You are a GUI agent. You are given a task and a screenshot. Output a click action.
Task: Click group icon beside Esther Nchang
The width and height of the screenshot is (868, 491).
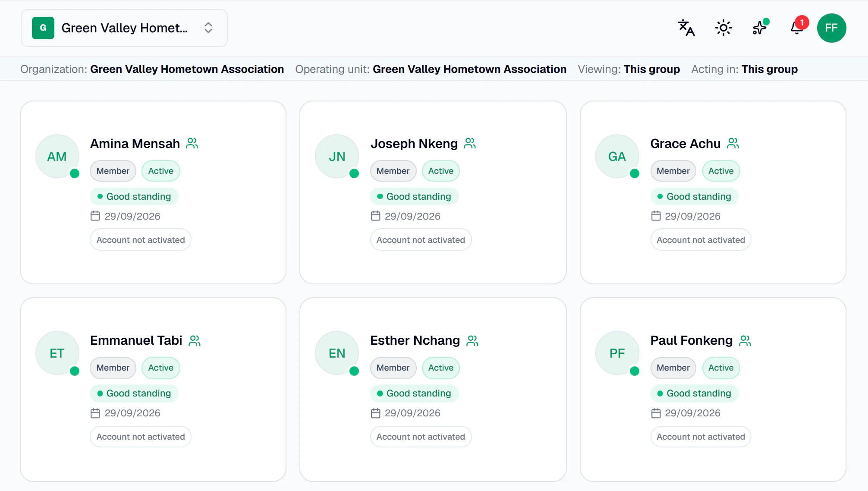pos(472,340)
